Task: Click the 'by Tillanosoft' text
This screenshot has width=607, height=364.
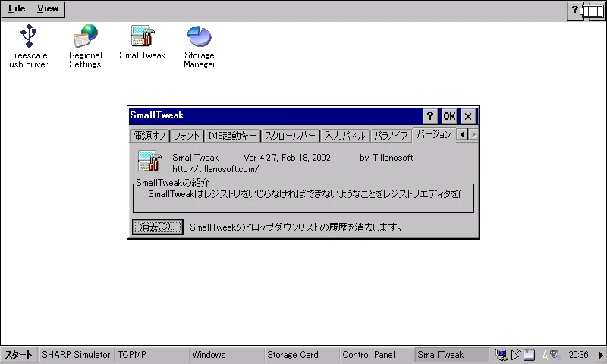Action: click(x=386, y=158)
